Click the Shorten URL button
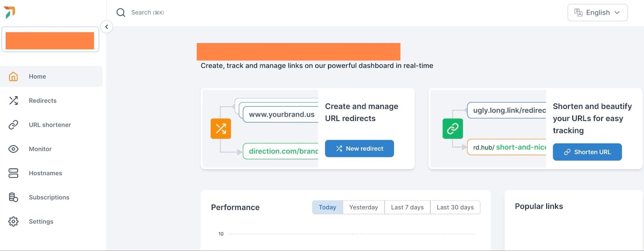The width and height of the screenshot is (644, 251). [x=587, y=152]
